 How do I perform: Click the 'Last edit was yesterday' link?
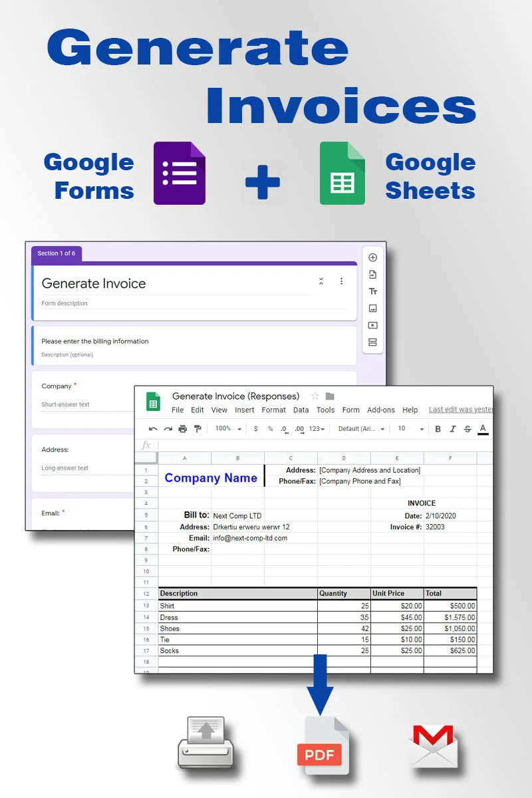tap(461, 410)
